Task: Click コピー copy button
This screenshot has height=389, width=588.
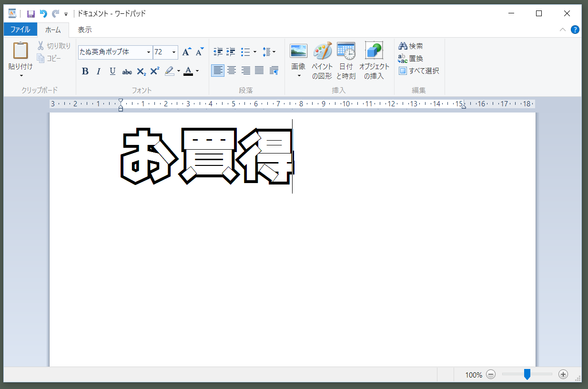Action: [49, 58]
